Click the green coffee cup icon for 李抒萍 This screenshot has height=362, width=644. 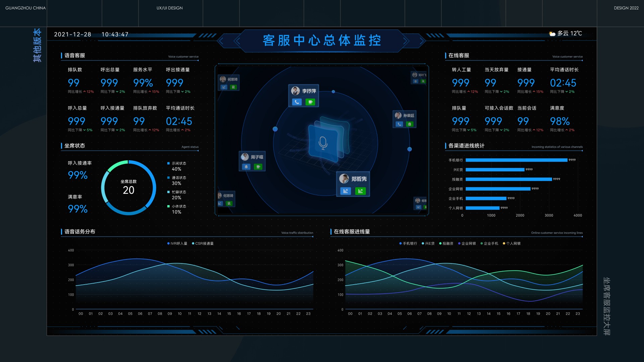(310, 102)
